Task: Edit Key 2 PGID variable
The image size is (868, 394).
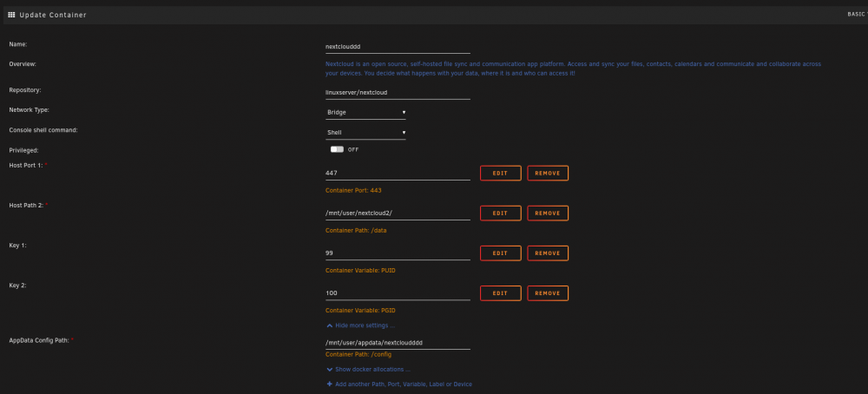Action: click(x=501, y=293)
